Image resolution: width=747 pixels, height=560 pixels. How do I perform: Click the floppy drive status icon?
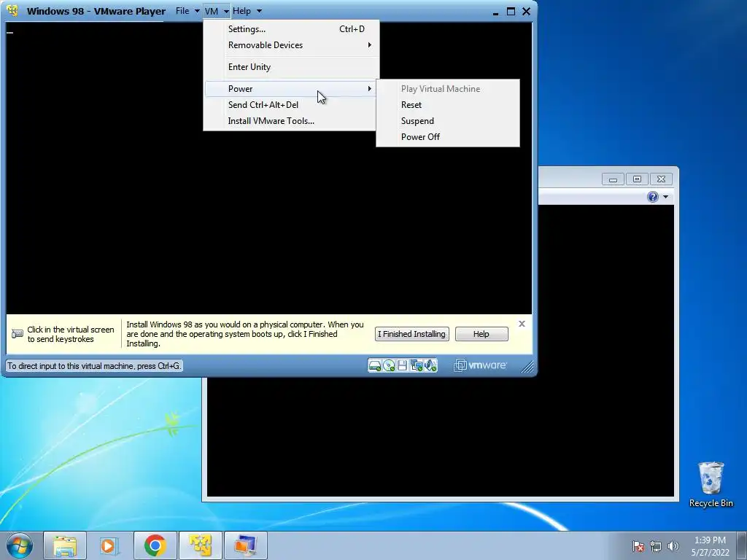402,366
